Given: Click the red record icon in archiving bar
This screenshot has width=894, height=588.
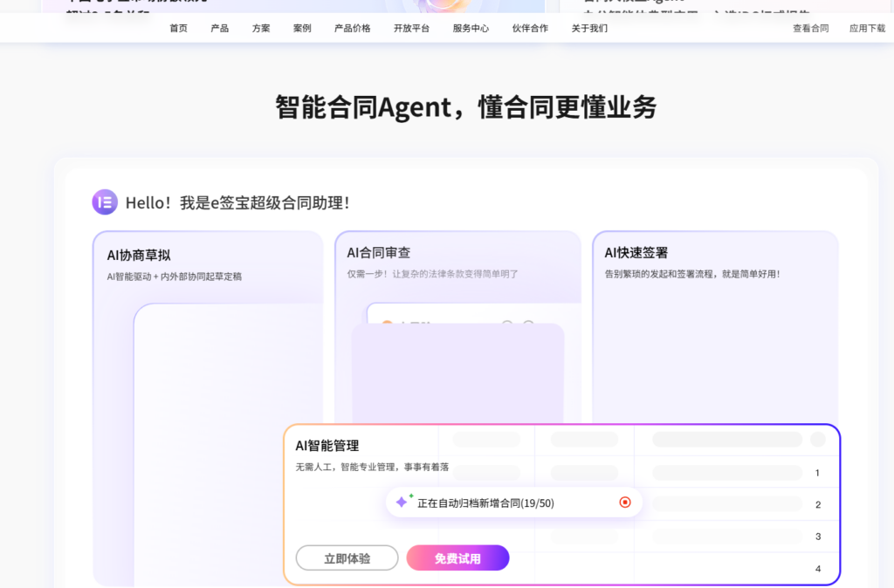Looking at the screenshot, I should pos(625,502).
